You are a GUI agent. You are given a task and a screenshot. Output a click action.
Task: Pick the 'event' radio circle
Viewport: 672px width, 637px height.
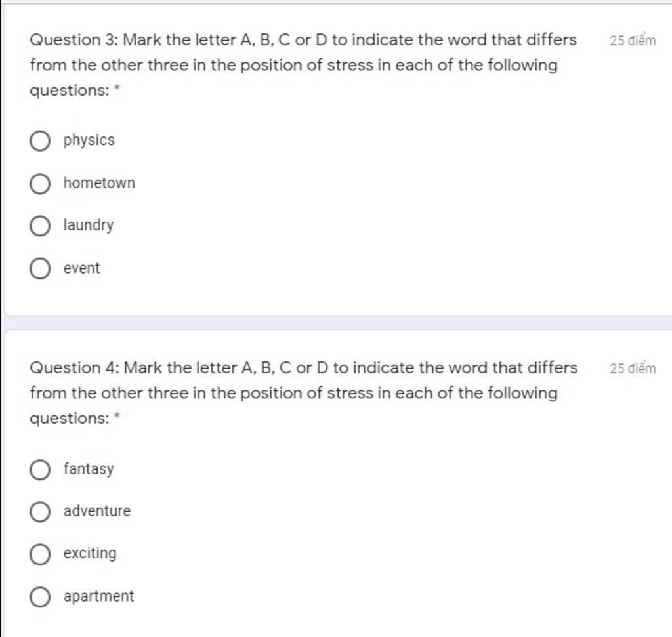pyautogui.click(x=40, y=268)
